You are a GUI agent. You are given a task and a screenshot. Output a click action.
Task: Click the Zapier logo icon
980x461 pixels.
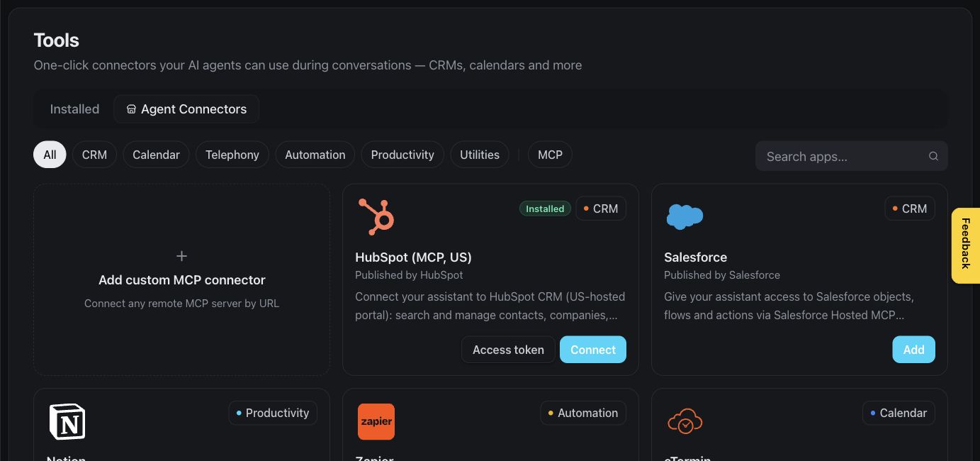coord(376,421)
